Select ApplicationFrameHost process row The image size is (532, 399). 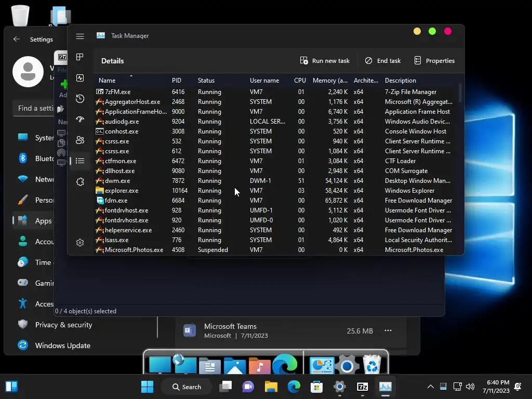point(276,112)
